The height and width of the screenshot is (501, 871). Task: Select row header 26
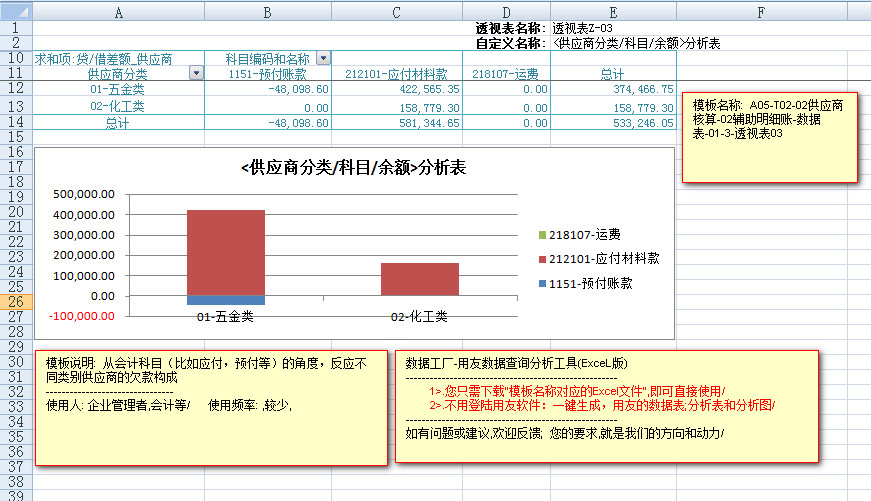(x=16, y=301)
